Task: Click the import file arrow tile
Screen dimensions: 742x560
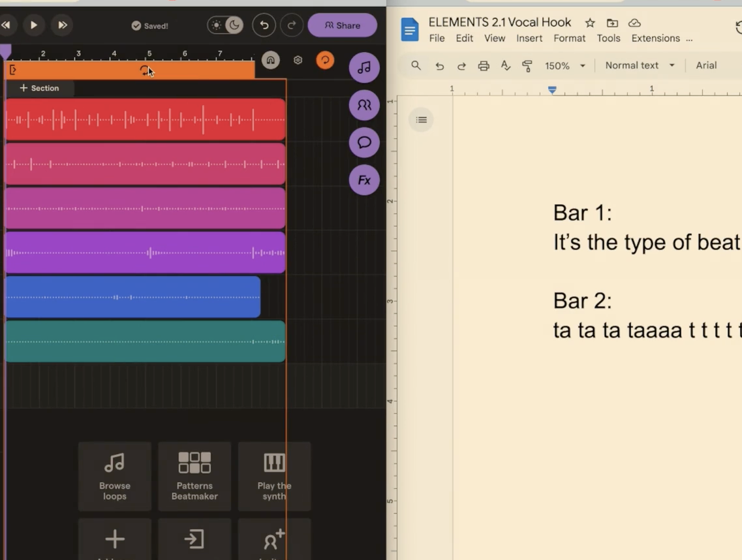Action: click(x=194, y=539)
